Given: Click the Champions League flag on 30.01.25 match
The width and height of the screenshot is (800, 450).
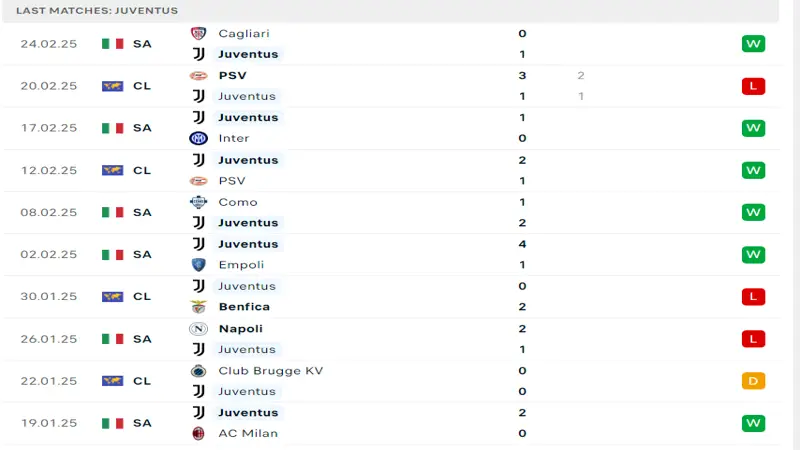Looking at the screenshot, I should (112, 296).
